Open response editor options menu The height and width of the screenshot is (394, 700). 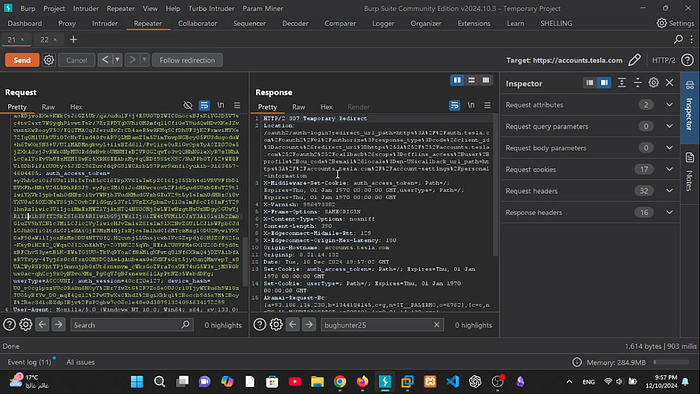pyautogui.click(x=488, y=105)
